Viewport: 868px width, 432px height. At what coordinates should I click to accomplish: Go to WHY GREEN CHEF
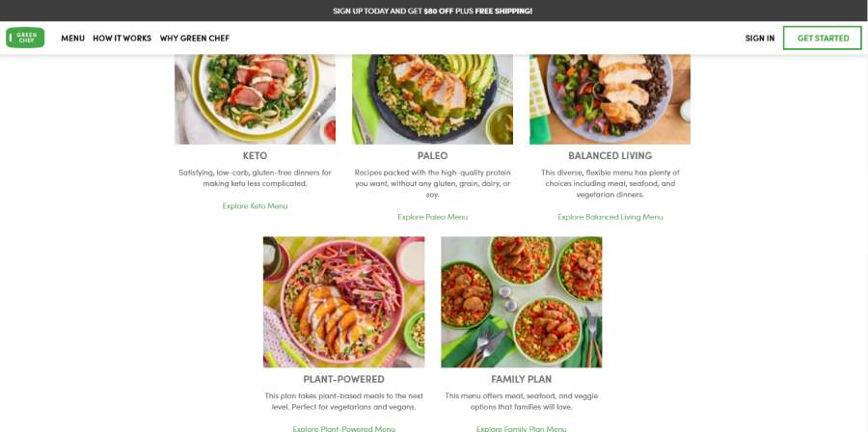coord(194,39)
